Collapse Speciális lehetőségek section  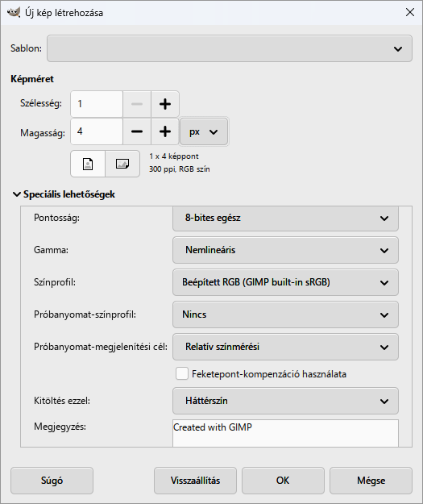coord(64,194)
